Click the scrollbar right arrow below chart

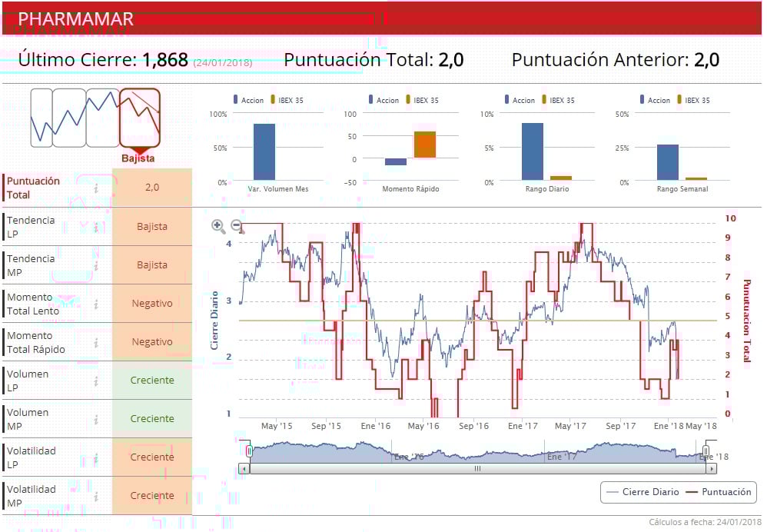pos(711,468)
